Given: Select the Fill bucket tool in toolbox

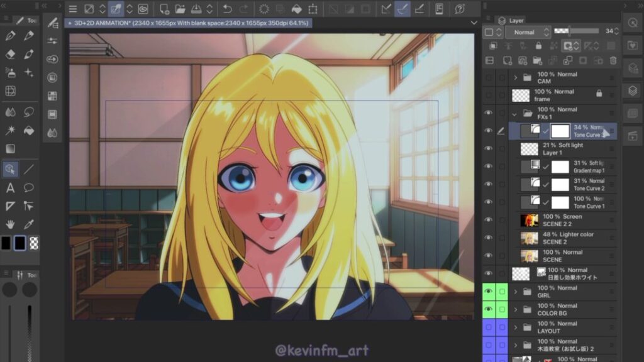Looking at the screenshot, I should pos(29,131).
